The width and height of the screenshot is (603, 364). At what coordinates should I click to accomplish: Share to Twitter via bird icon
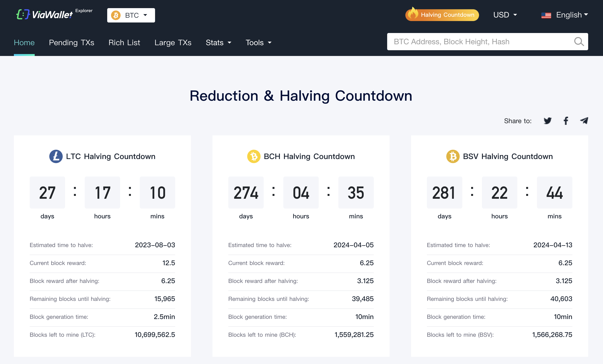tap(547, 121)
